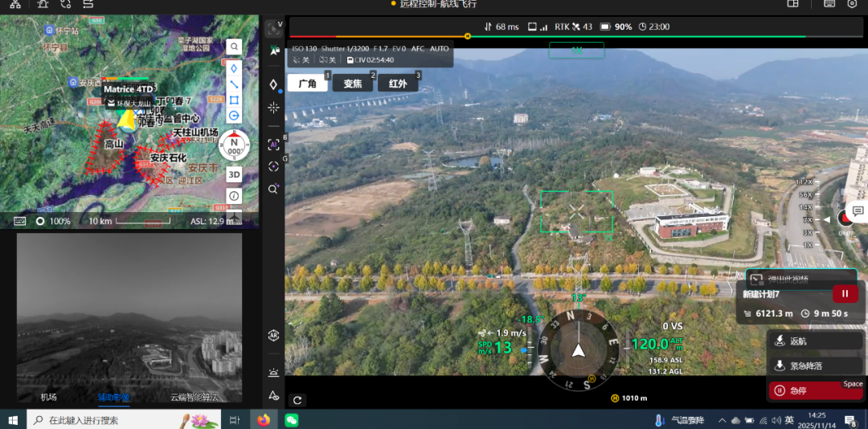Click the AFC focus mode setting

[417, 49]
